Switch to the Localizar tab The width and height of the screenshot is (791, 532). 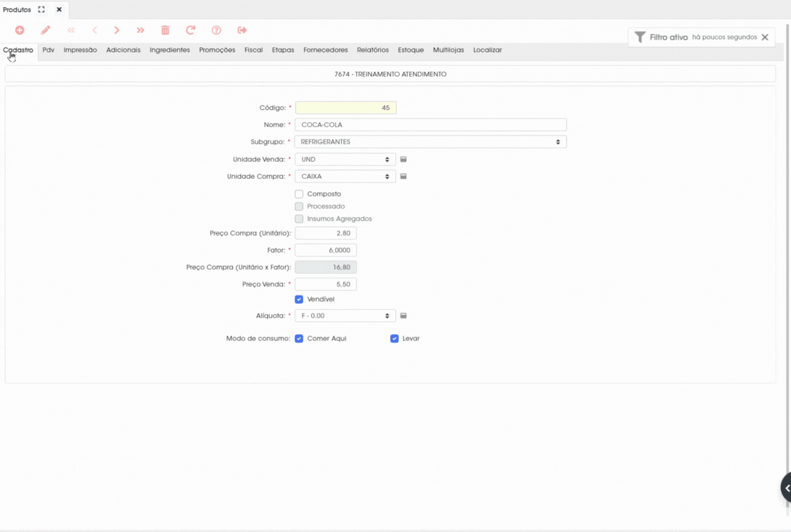[488, 50]
